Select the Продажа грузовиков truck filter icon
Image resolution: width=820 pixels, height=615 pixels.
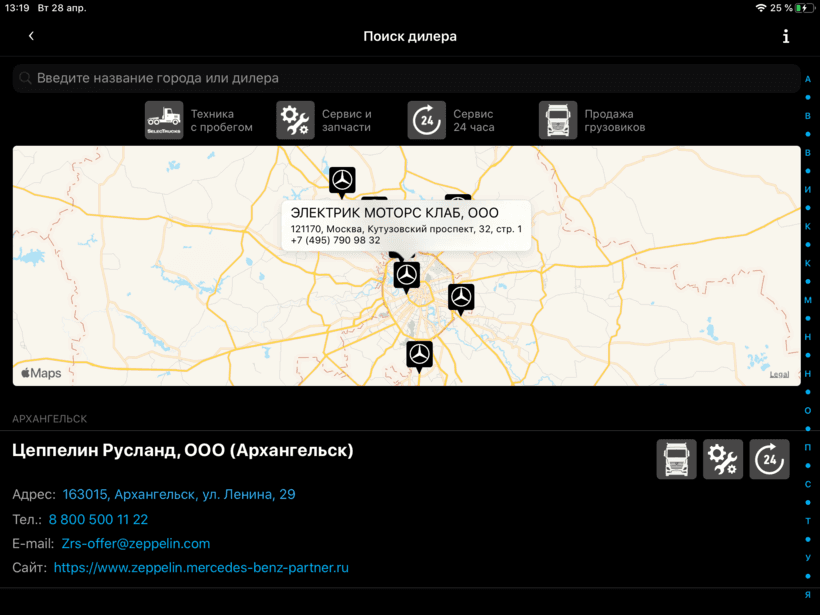(558, 120)
